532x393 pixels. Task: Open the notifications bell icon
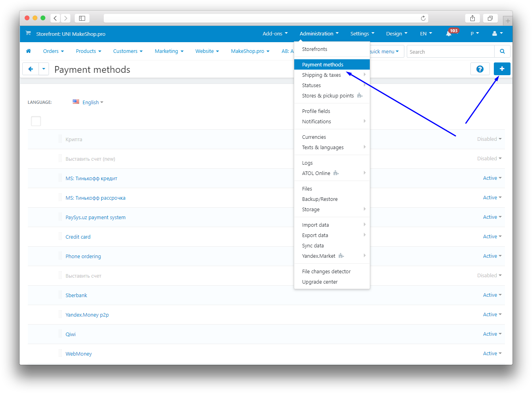pyautogui.click(x=449, y=34)
